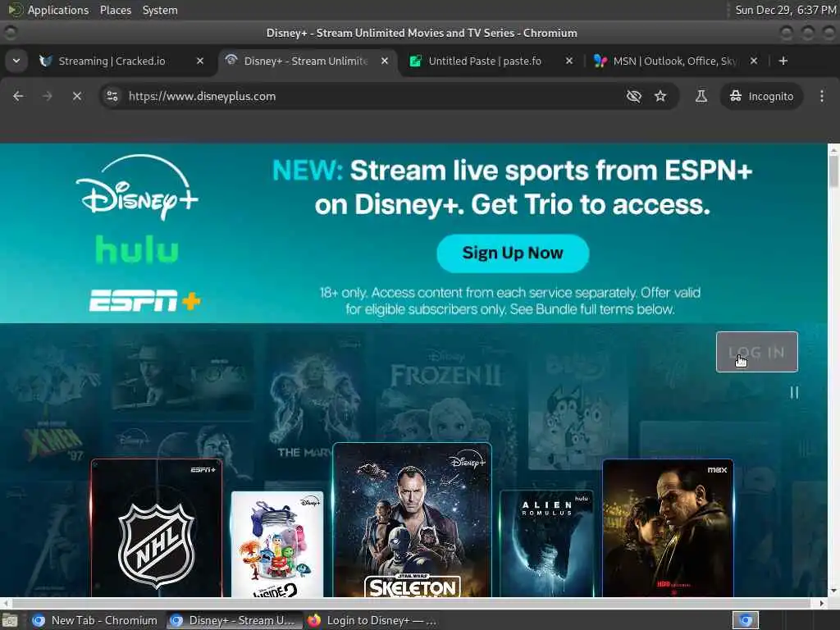Select the Disney+ - Stream Unlimited tab
This screenshot has width=840, height=630.
(x=306, y=61)
